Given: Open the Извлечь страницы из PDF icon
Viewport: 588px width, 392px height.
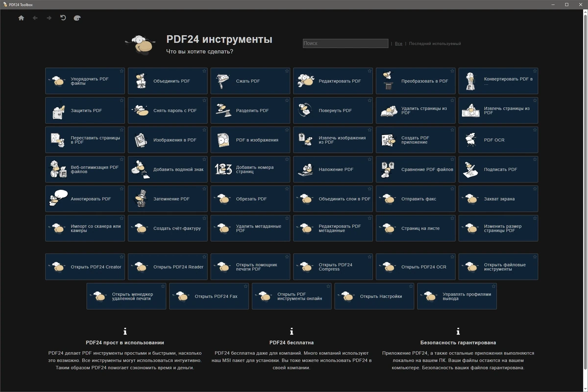Looking at the screenshot, I should point(471,111).
